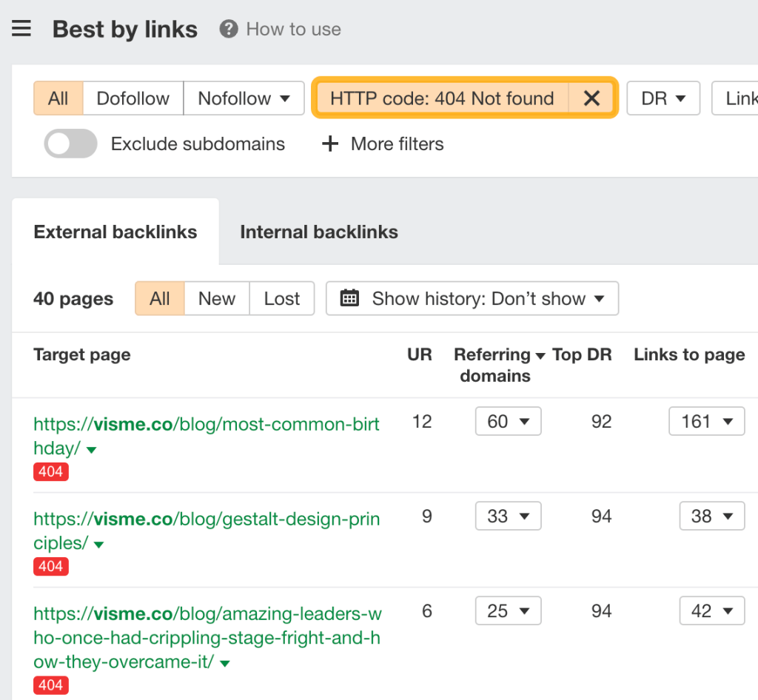The width and height of the screenshot is (758, 700).
Task: Open the Nofollow dropdown
Action: (x=244, y=98)
